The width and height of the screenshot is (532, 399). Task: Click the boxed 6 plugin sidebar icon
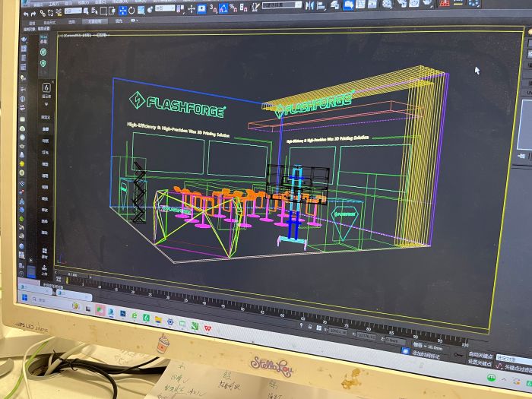46,87
